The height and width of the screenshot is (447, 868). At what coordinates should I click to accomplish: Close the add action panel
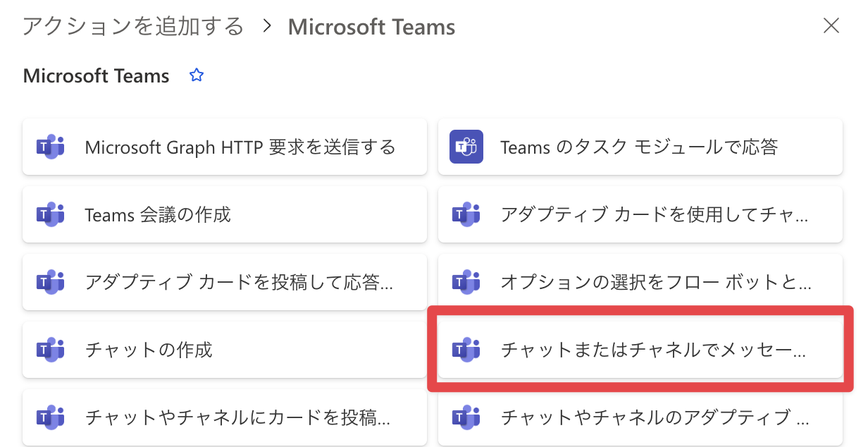(831, 27)
